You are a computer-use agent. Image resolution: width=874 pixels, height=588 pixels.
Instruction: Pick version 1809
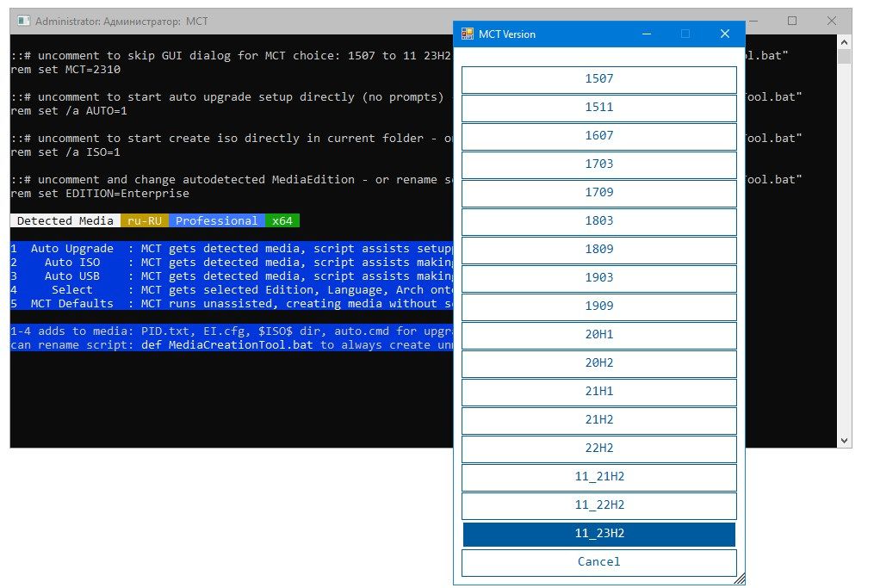(x=599, y=250)
